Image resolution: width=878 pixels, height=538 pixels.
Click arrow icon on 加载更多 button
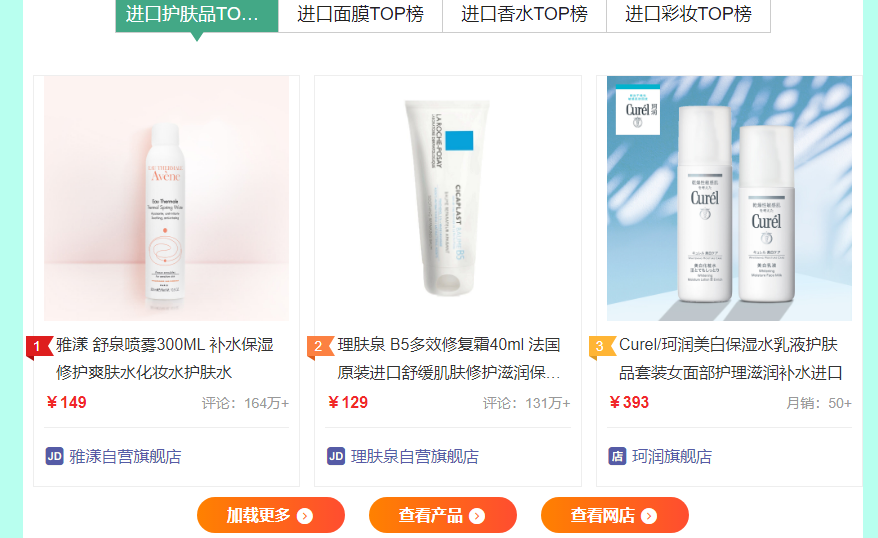click(305, 516)
